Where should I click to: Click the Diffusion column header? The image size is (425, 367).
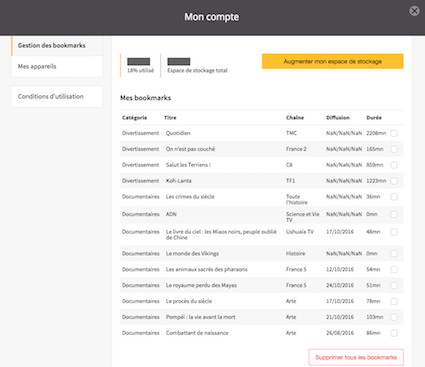[338, 118]
